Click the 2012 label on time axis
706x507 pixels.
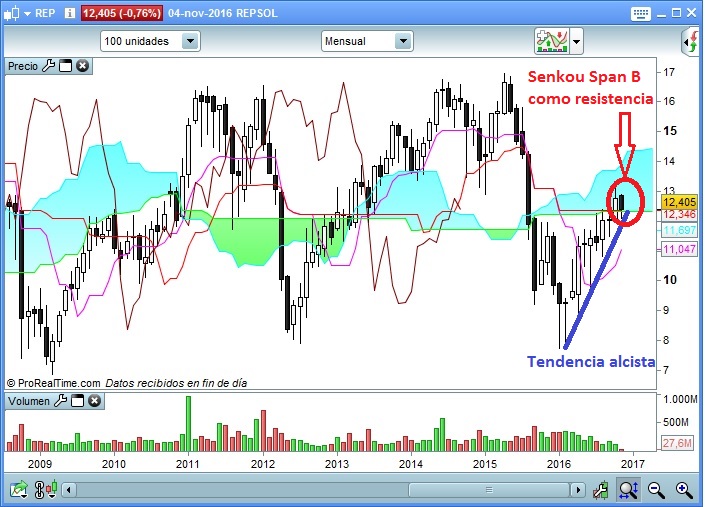[262, 464]
